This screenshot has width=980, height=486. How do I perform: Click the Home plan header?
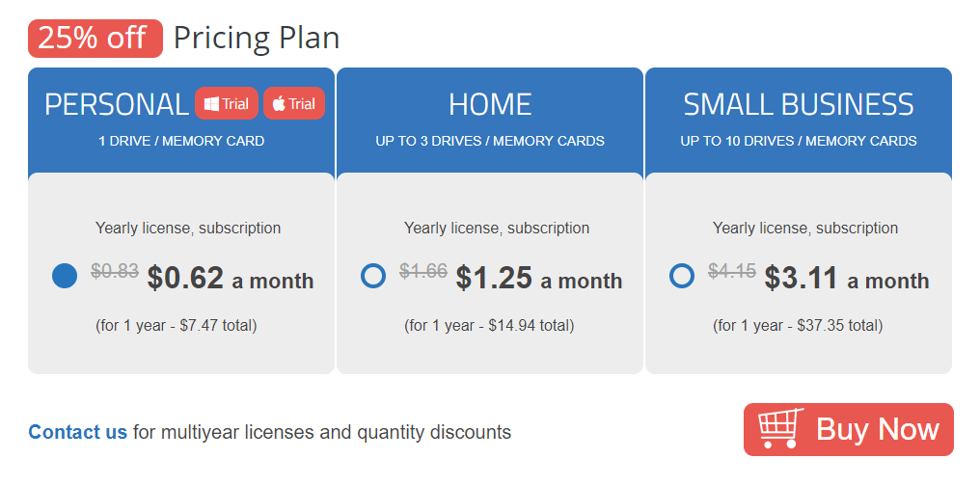490,104
